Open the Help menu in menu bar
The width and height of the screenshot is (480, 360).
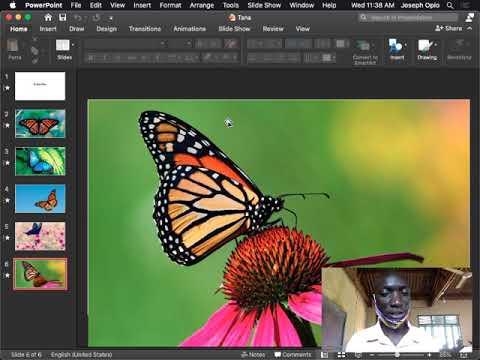329,5
